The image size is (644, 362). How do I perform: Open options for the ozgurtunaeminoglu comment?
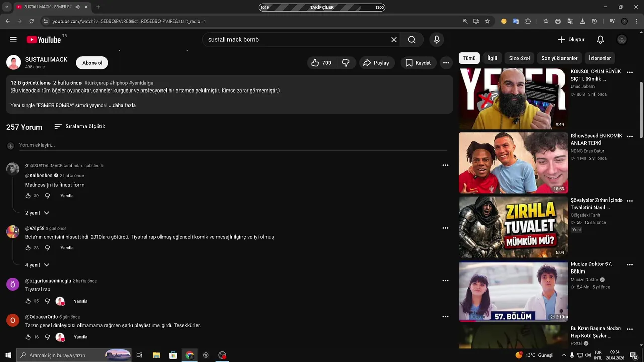point(445,280)
